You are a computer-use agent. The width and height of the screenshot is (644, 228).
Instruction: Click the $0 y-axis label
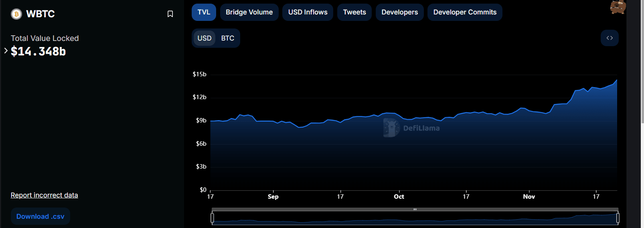(203, 190)
